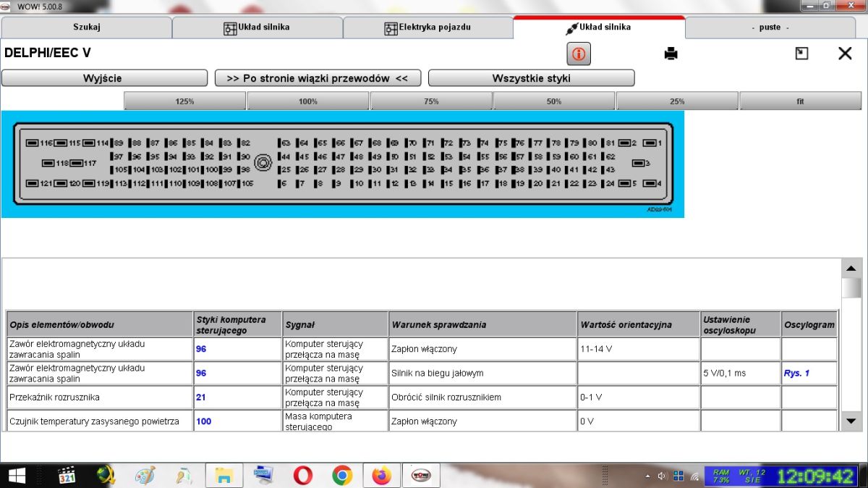Set zoom to 50%

[x=554, y=101]
